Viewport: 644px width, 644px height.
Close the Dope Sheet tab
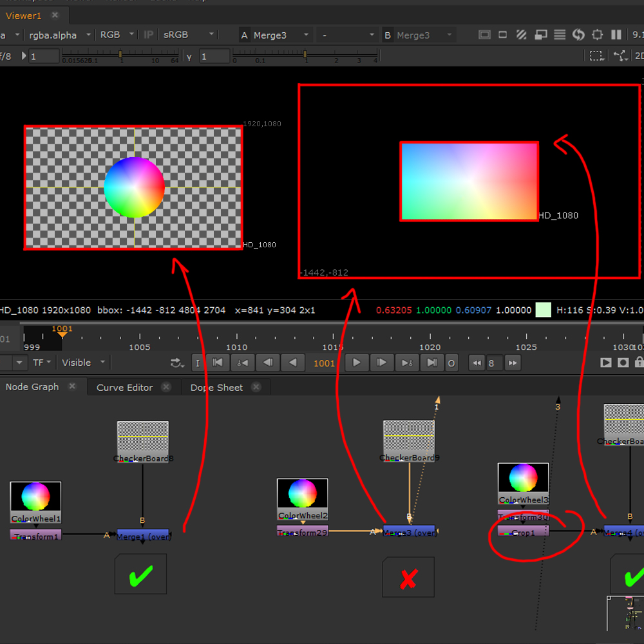256,387
